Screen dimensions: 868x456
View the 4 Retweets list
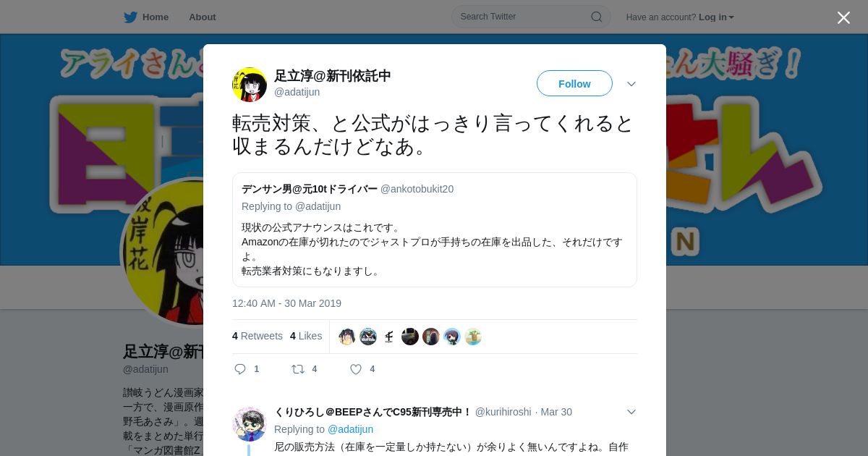[x=258, y=336]
